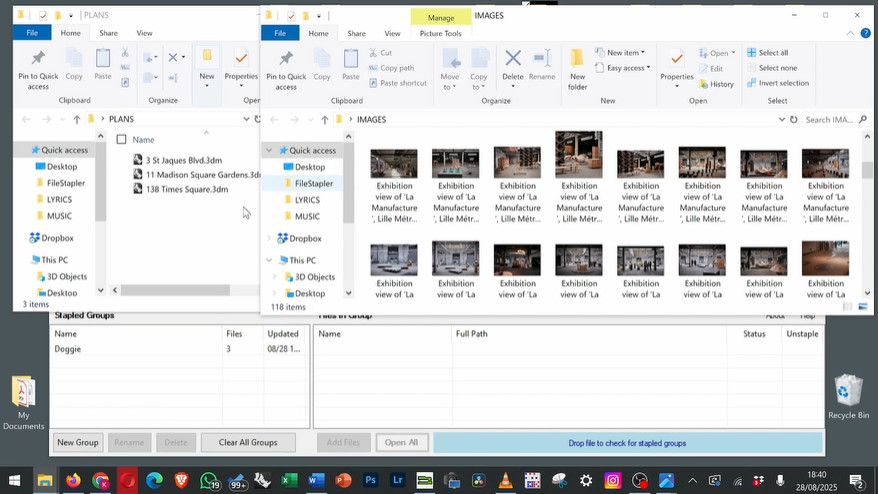
Task: Tick the select-all checkbox beside Name column
Action: click(121, 140)
